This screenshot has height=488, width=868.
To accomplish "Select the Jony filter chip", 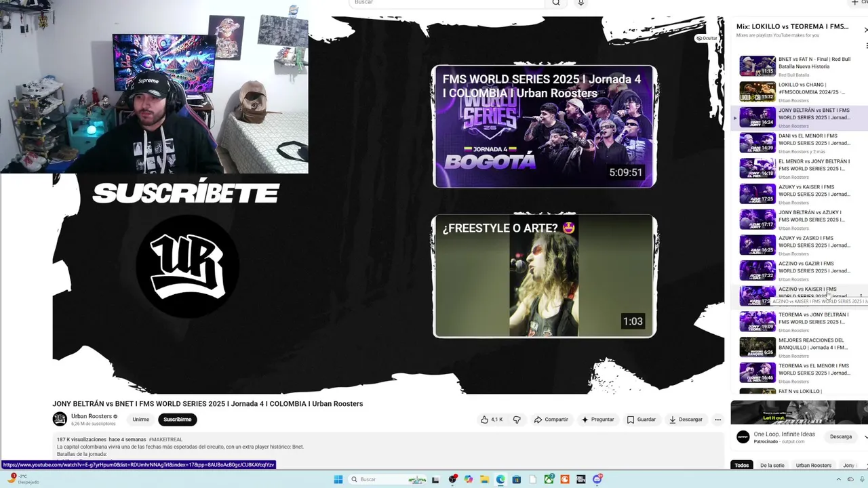I will point(849,466).
